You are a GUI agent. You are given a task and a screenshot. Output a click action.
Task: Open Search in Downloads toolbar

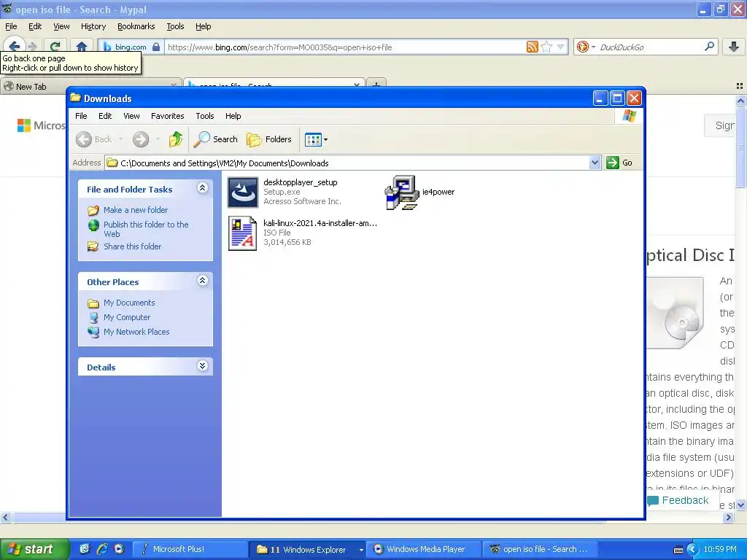pyautogui.click(x=215, y=139)
